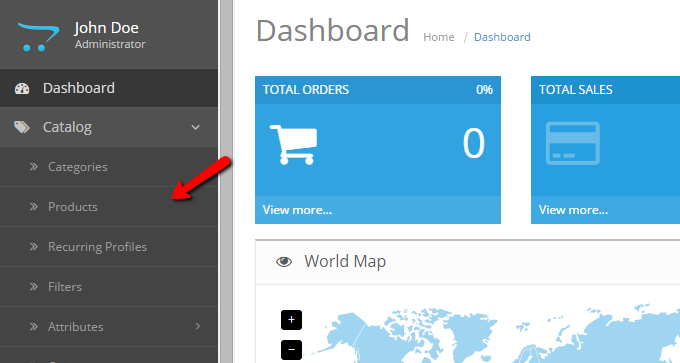Click View more under Total Sales
The width and height of the screenshot is (680, 363).
point(573,210)
